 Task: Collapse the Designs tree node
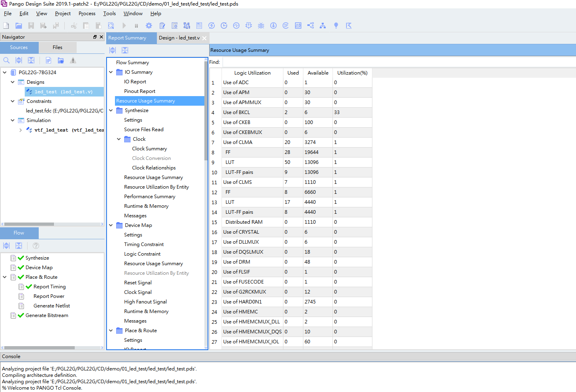click(x=13, y=82)
